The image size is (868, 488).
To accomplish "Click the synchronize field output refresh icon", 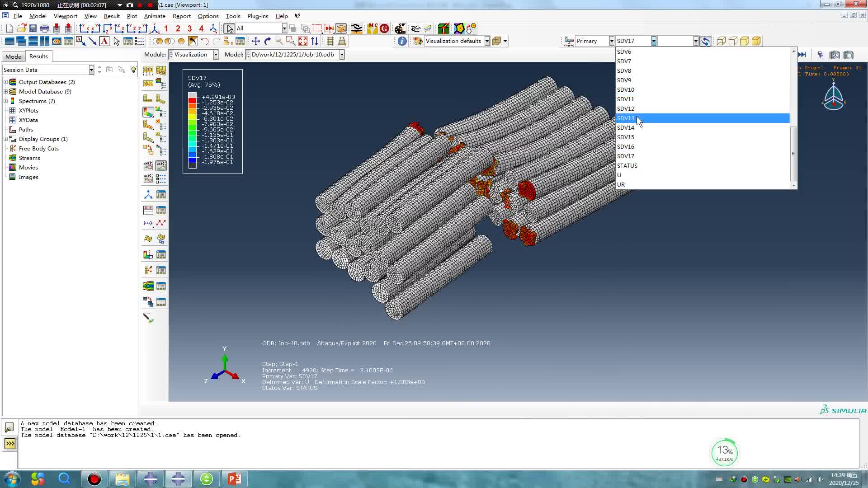I will (705, 41).
